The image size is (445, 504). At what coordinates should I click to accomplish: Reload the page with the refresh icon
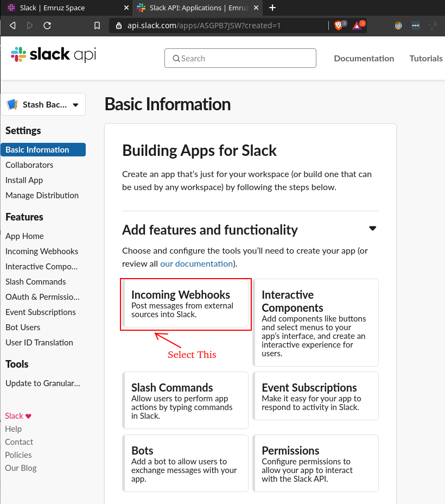point(47,26)
